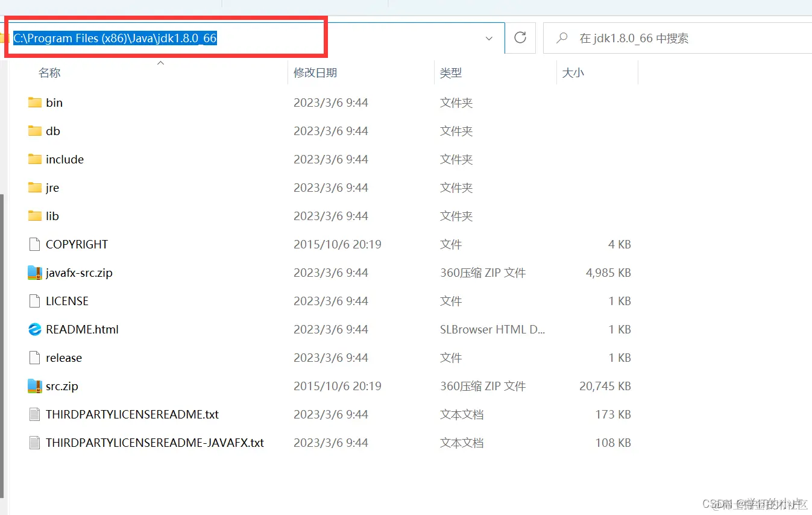
Task: Select the THIRDPARTYLICENSEREADME.txt file name
Action: [x=132, y=414]
